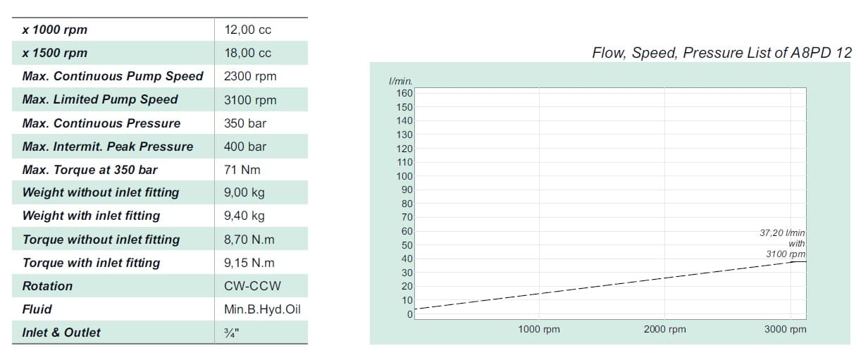Viewport: 868px width, 360px height.
Task: Click the 160 tick on the y-axis
Action: (x=404, y=93)
